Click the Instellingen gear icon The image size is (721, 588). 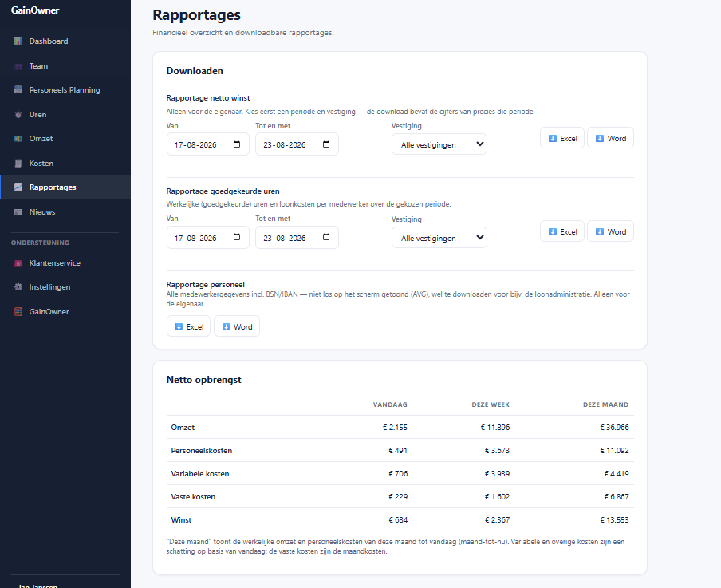tap(18, 287)
